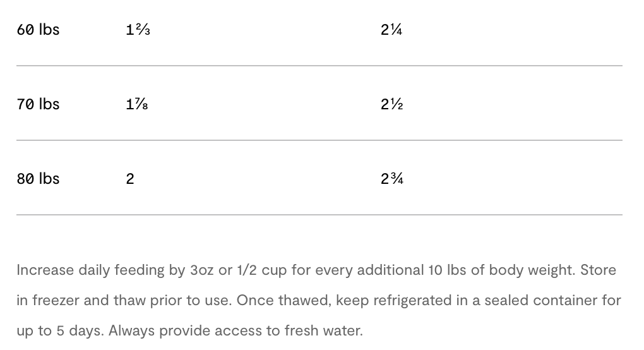Click the 80 lbs weight cell

(x=38, y=179)
